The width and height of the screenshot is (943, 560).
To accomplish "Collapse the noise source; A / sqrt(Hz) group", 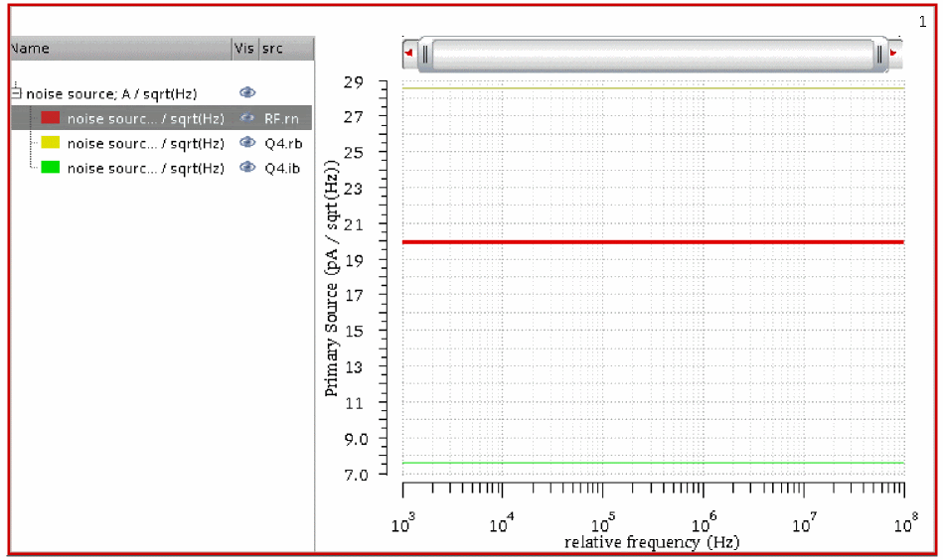I will point(16,93).
